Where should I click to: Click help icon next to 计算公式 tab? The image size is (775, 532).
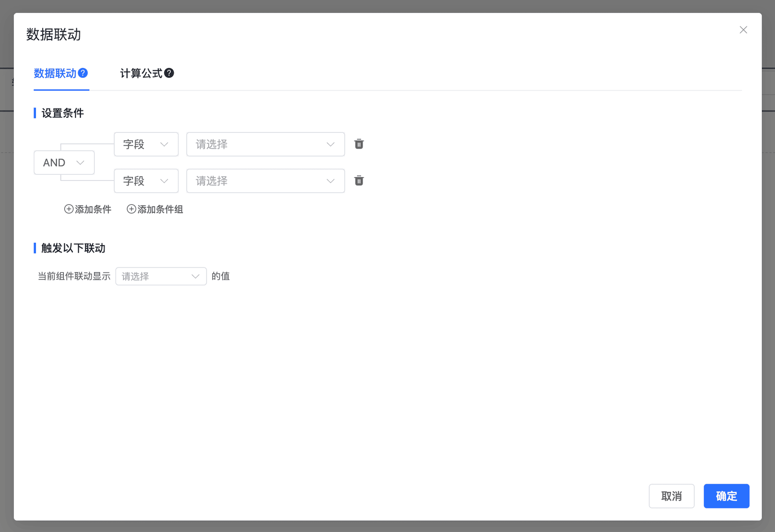[169, 73]
